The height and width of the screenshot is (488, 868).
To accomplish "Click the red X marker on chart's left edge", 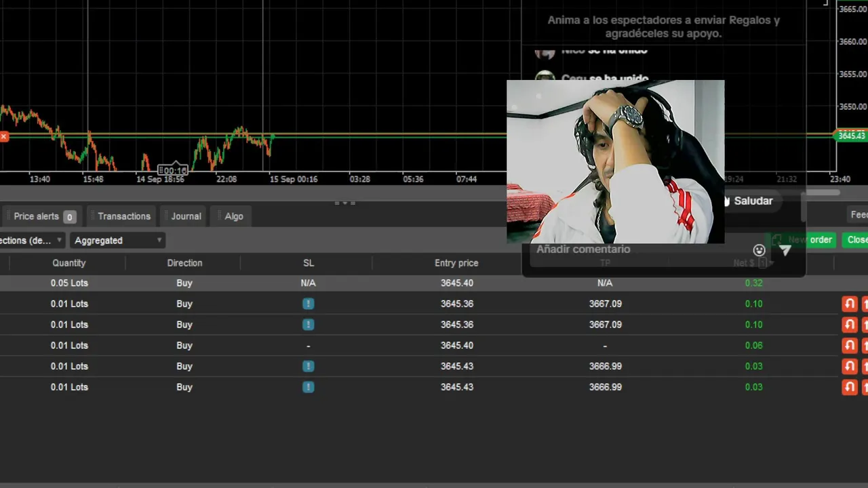I will (3, 136).
